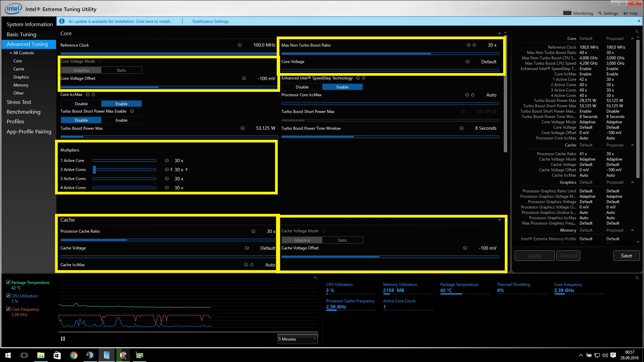Viewport: 644px width, 362px height.
Task: Close the update notification bar
Action: [639, 21]
